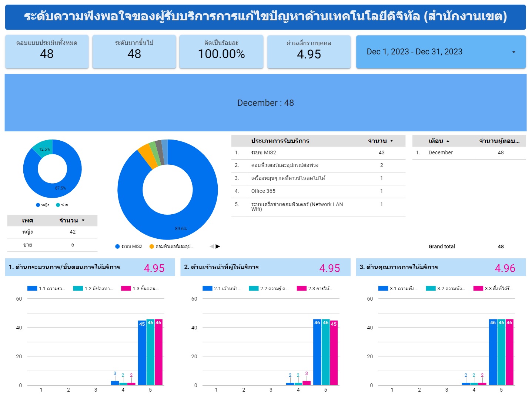
Task: Click the next-page arrow in the donut chart legend
Action: click(218, 247)
